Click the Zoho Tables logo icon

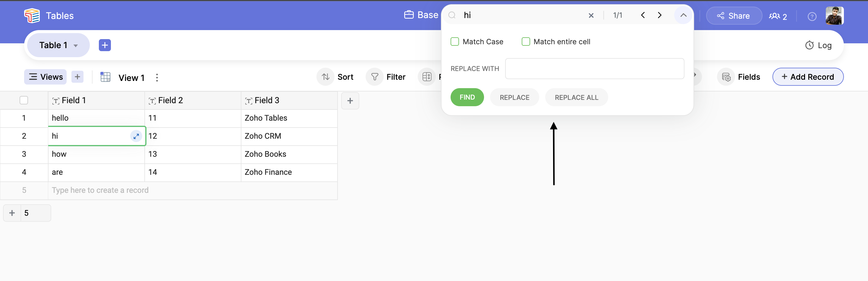click(32, 15)
